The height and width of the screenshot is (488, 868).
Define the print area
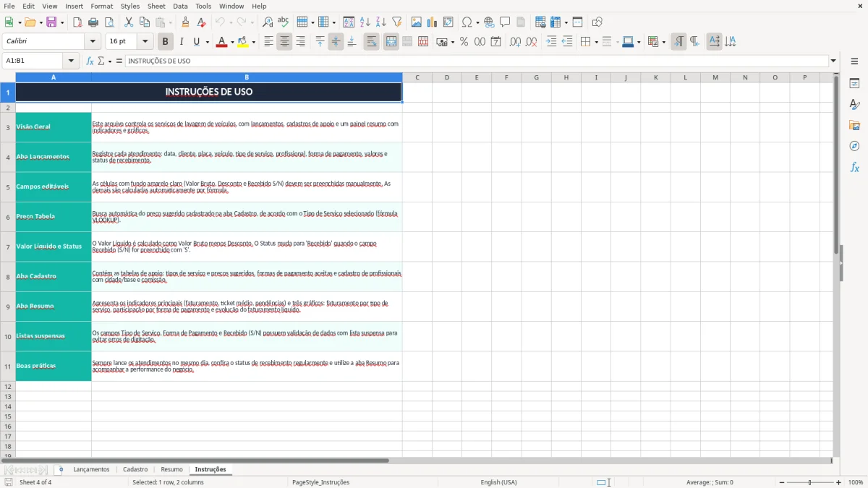[x=540, y=22]
